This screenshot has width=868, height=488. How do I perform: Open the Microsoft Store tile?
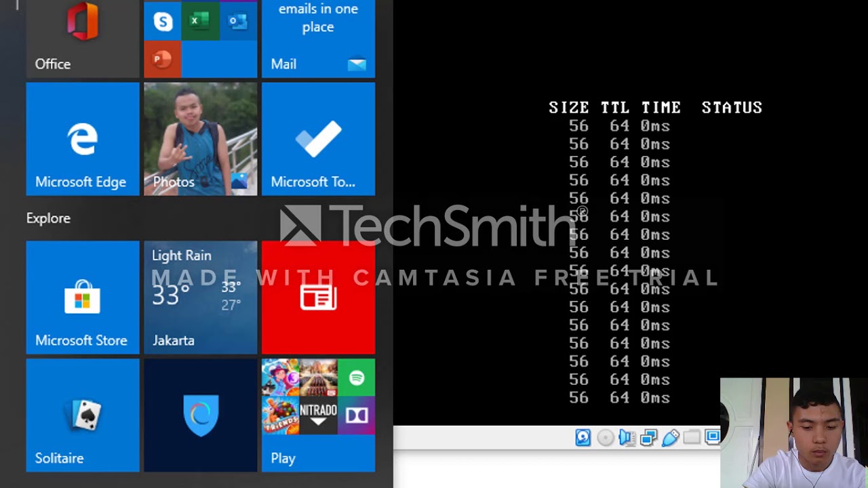(83, 298)
